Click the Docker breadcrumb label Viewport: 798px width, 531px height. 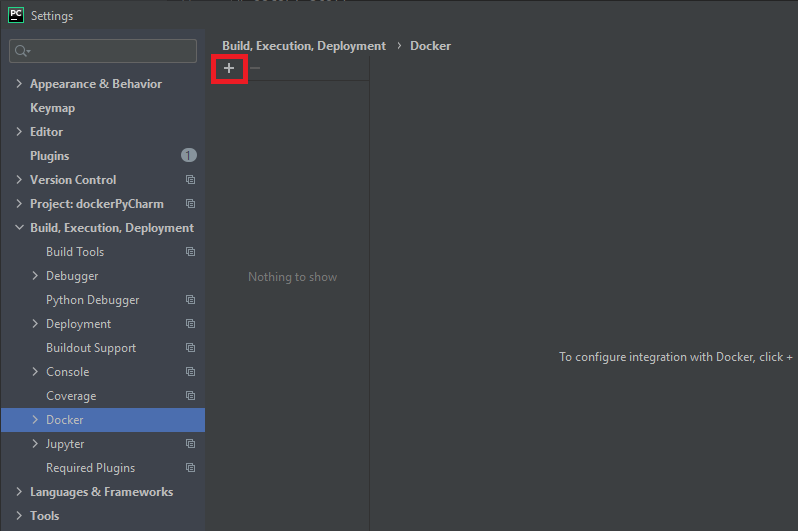coord(431,46)
